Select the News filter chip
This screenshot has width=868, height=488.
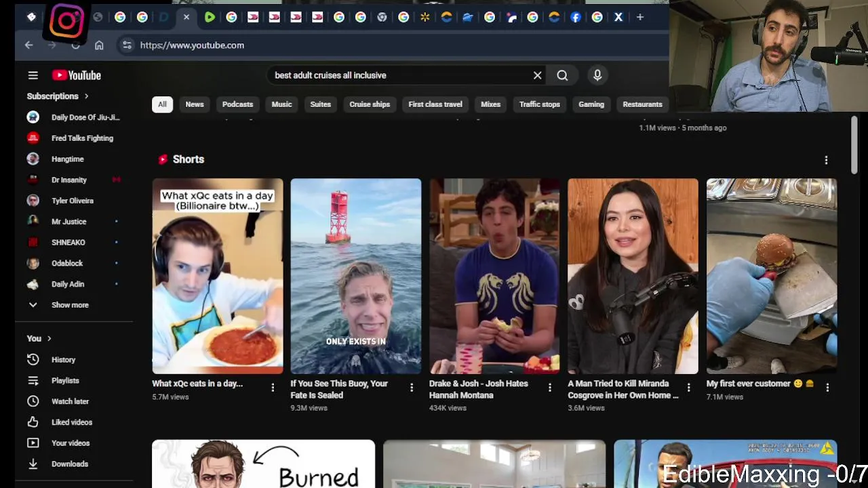[195, 104]
